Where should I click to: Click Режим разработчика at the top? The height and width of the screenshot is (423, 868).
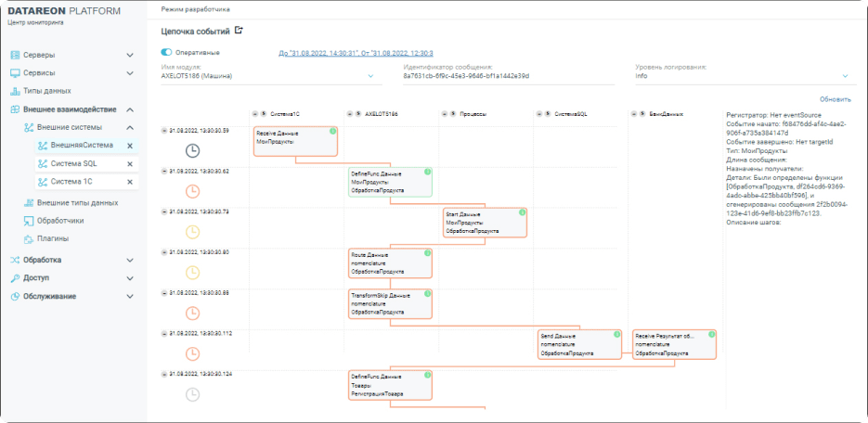coord(195,9)
